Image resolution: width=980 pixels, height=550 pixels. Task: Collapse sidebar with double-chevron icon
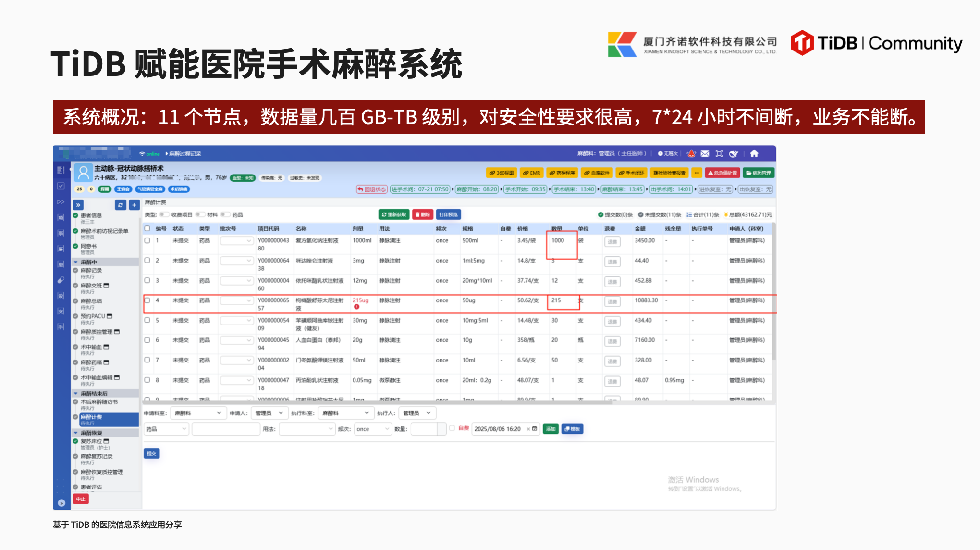78,205
